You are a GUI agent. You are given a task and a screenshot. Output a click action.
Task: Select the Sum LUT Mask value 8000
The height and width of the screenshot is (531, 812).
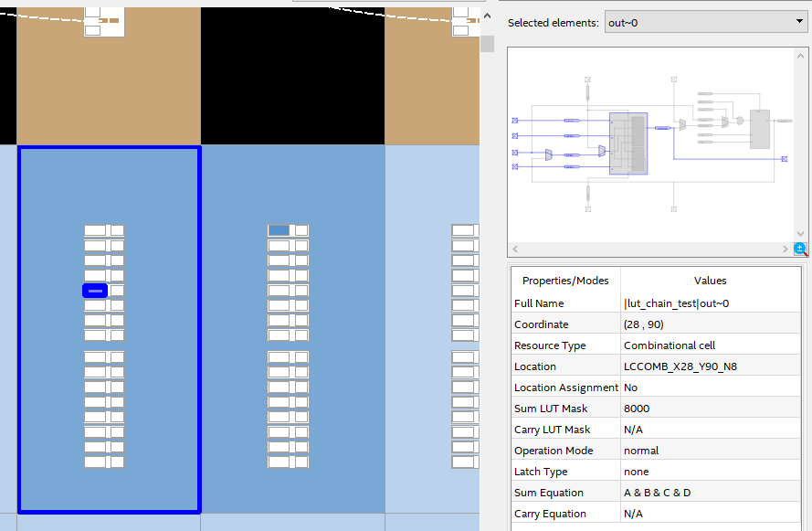tap(637, 409)
